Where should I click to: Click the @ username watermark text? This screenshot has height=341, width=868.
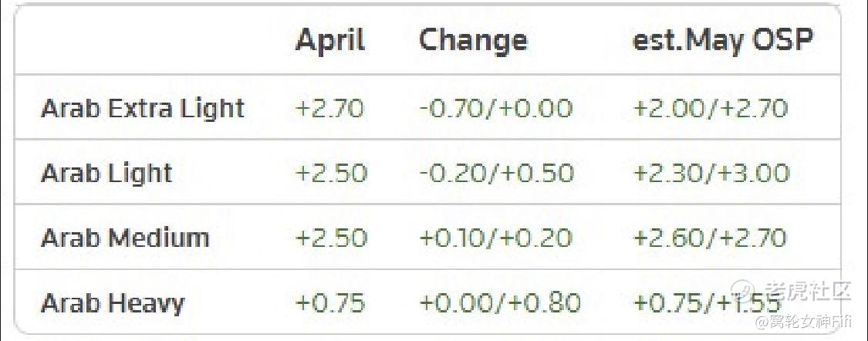803,322
